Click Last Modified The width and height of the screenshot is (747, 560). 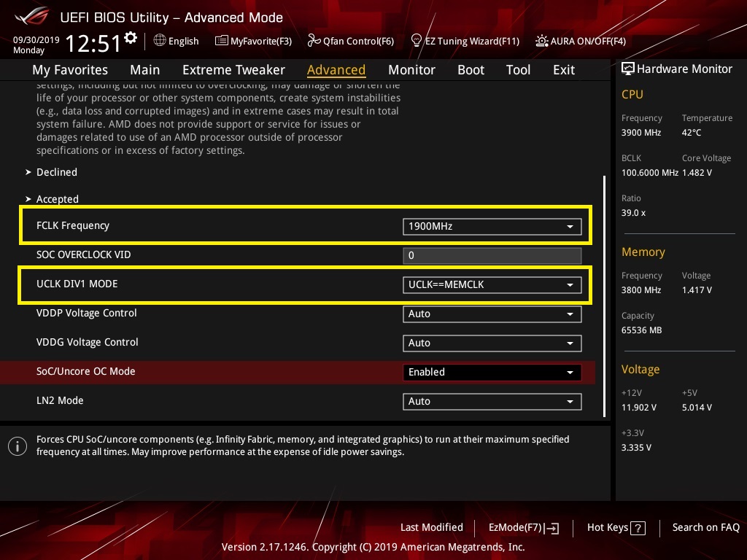click(x=432, y=528)
